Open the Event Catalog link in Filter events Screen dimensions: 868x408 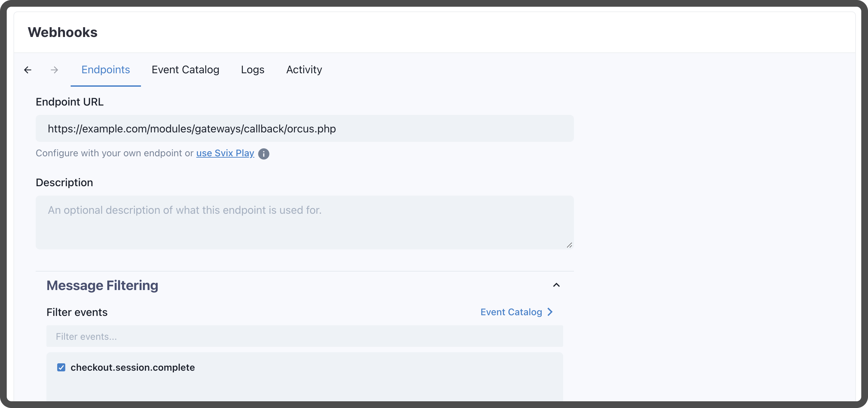coord(511,312)
